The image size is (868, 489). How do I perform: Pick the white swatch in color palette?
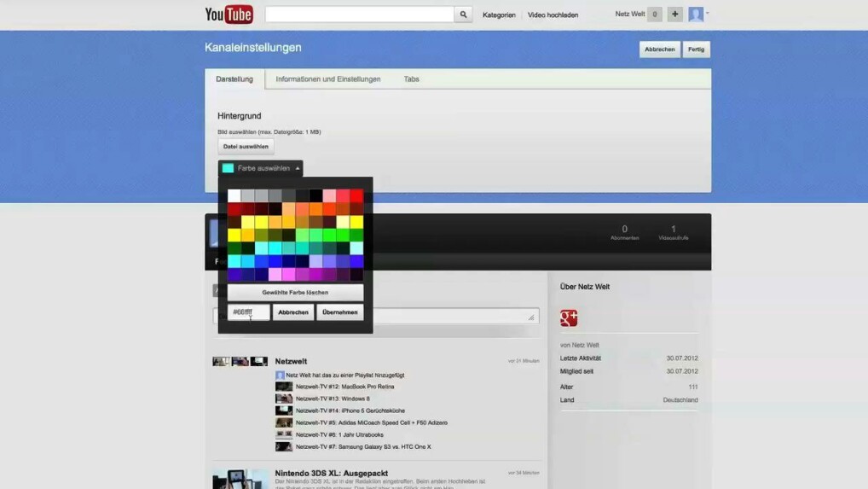[x=234, y=196]
